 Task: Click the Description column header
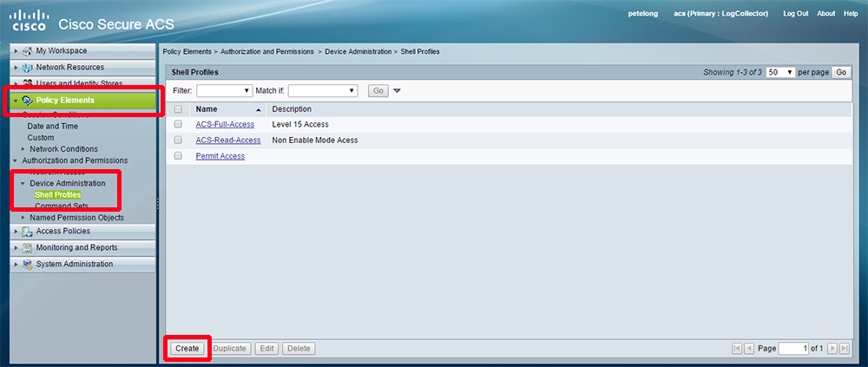click(292, 109)
